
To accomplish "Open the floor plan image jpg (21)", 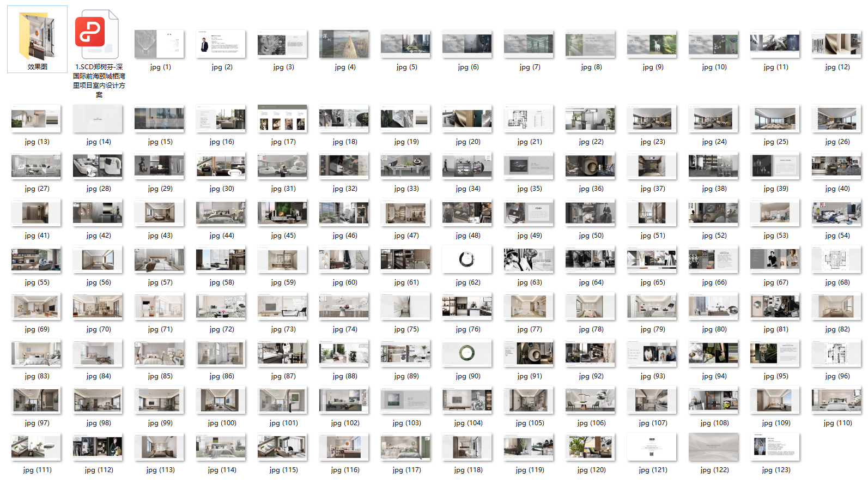I will (x=529, y=119).
